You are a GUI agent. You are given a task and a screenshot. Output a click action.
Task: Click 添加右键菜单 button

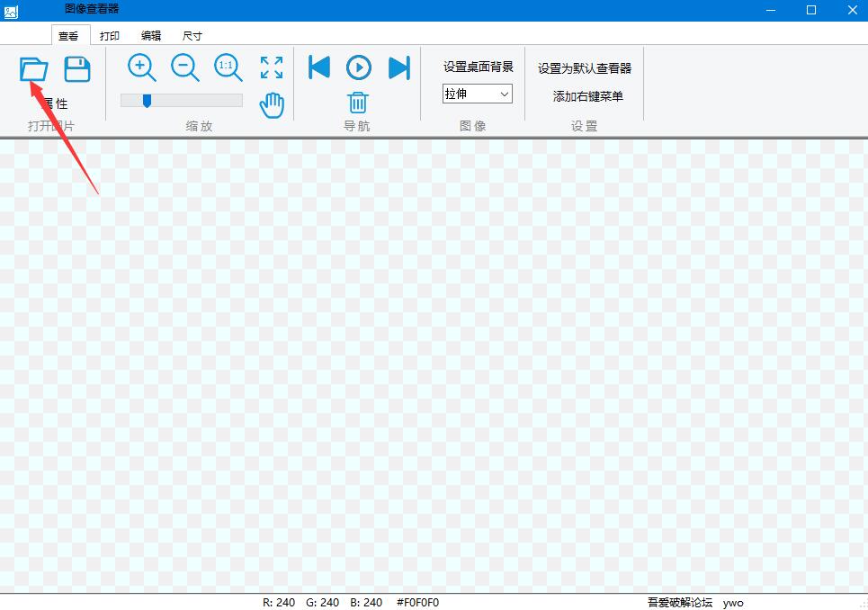pos(588,96)
